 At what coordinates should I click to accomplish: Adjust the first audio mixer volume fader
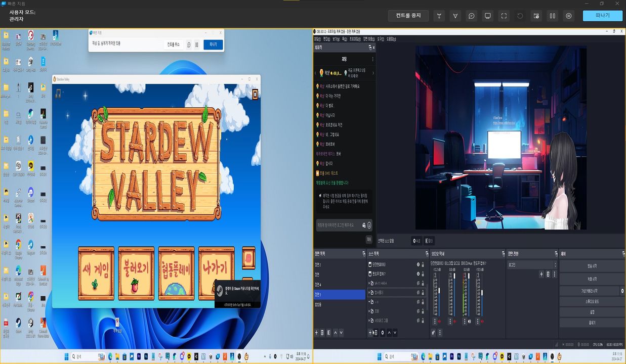439,291
